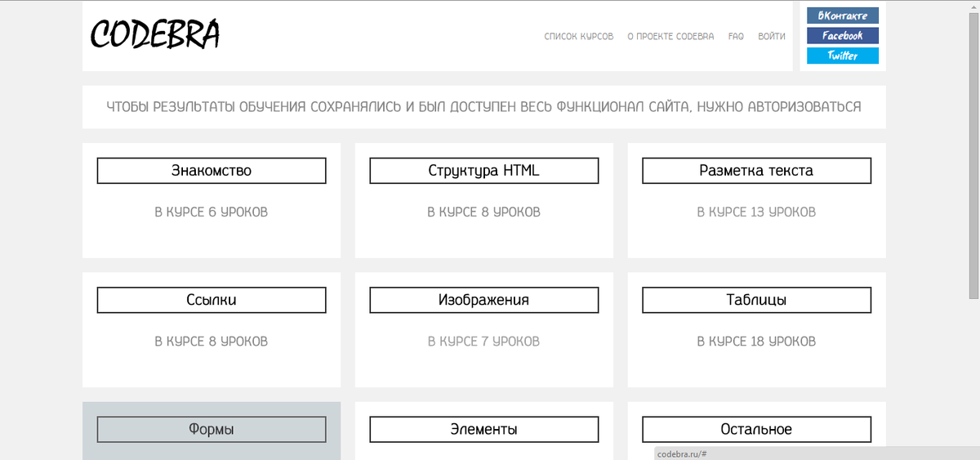980x460 pixels.
Task: Open the Структура HTML course
Action: click(x=484, y=171)
